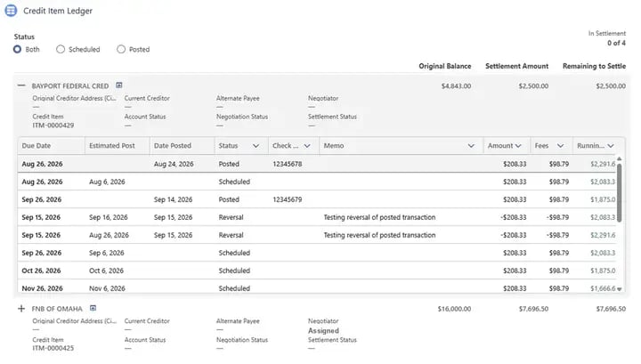
Task: Click the Oct 26, 2026 due date cell
Action: pyautogui.click(x=41, y=271)
